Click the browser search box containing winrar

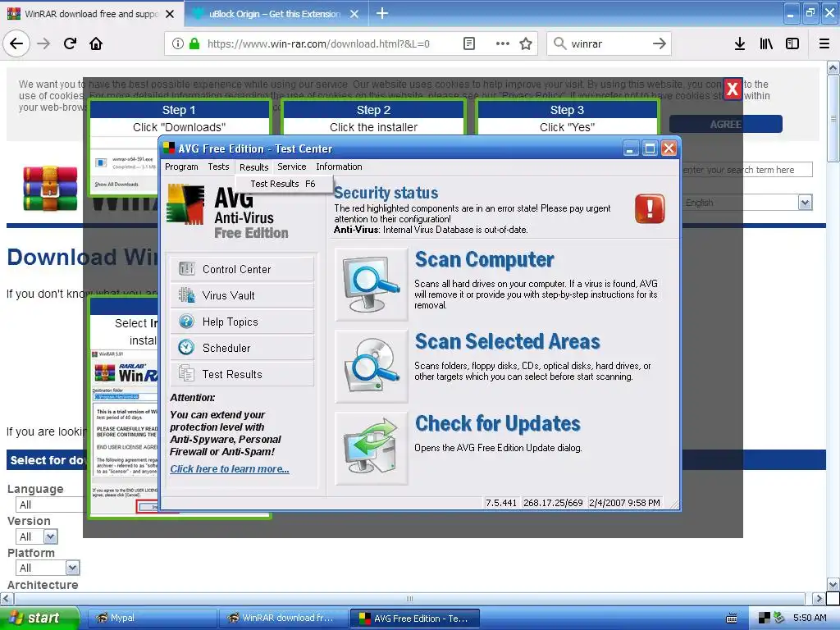click(609, 44)
